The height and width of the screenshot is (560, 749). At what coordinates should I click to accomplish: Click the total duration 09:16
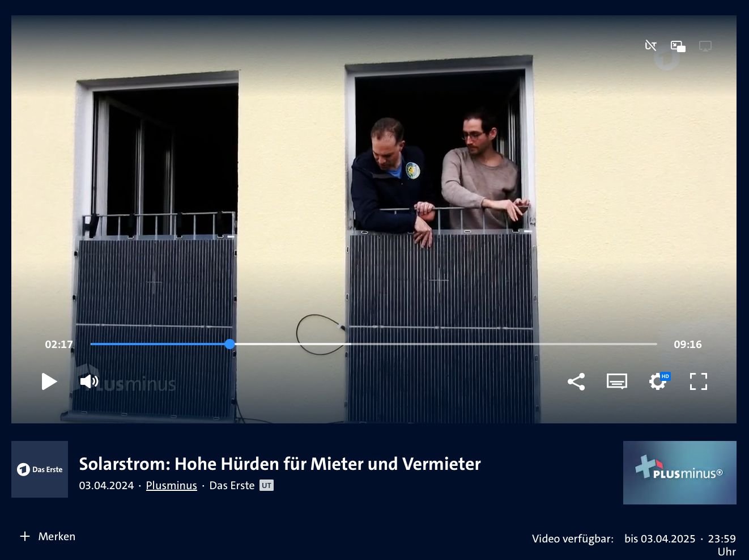click(687, 345)
